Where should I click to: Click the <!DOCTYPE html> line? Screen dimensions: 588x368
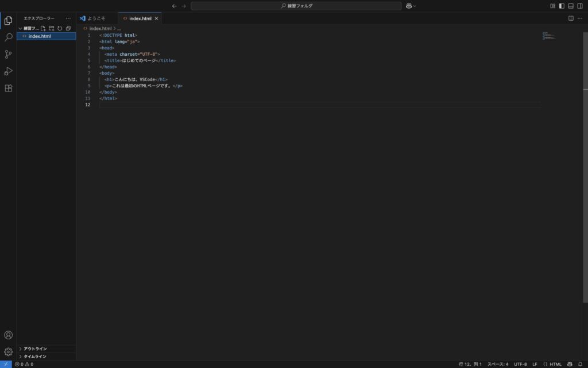pyautogui.click(x=118, y=35)
